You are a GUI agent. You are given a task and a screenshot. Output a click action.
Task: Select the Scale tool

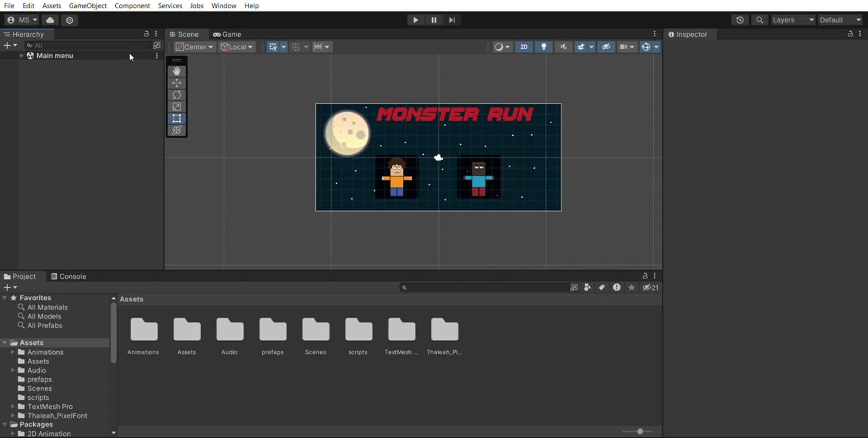(176, 106)
